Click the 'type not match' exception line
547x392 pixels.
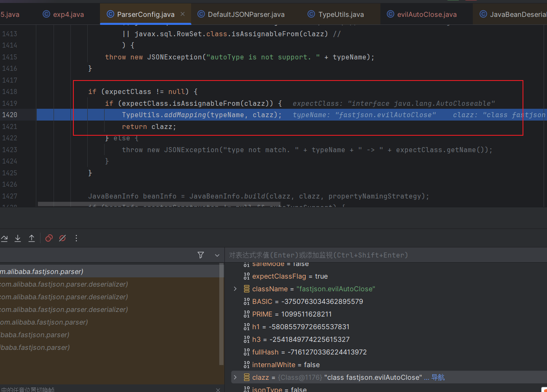307,150
